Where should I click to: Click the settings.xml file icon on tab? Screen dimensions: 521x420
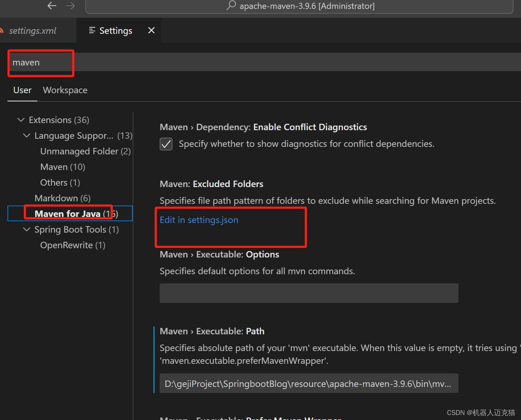1,31
